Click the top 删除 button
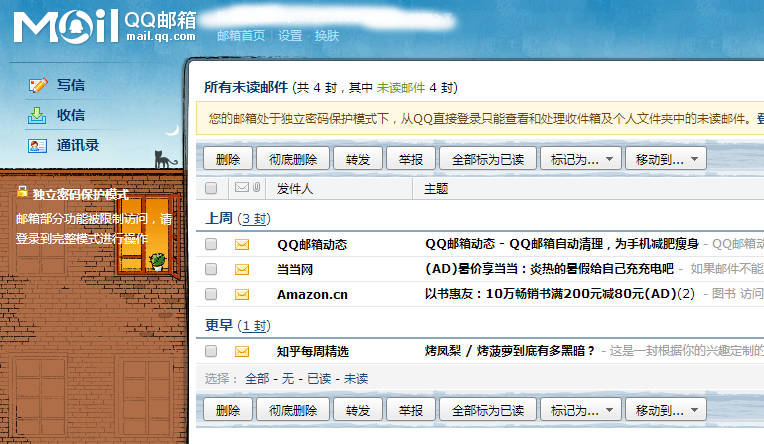This screenshot has height=444, width=764. pyautogui.click(x=228, y=159)
